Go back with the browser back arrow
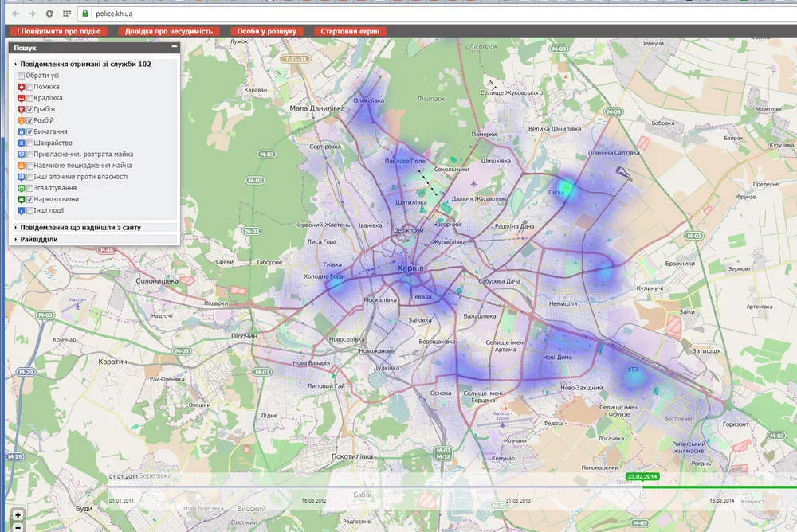This screenshot has height=532, width=797. coord(16,14)
